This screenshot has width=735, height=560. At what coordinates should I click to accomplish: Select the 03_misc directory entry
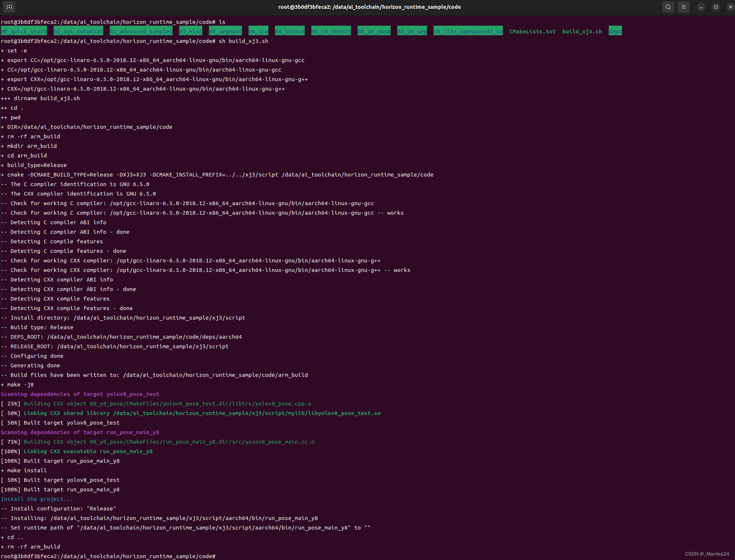pos(191,31)
